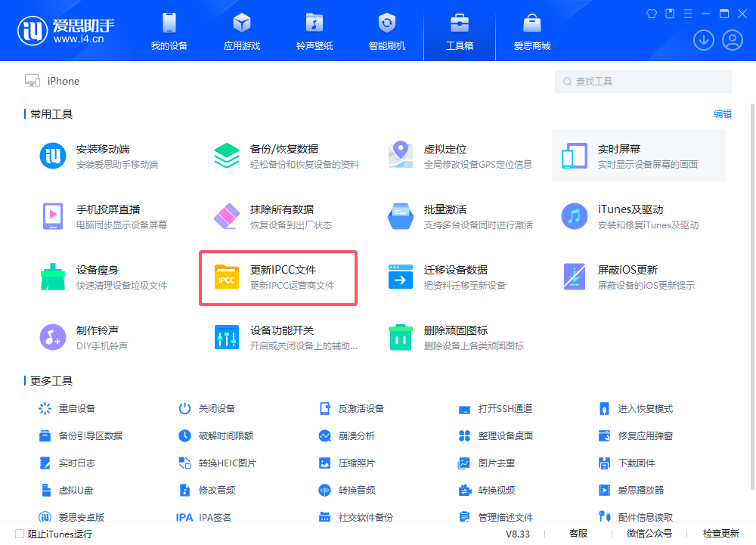The width and height of the screenshot is (756, 545).
Task: Open the user account menu
Action: [x=731, y=39]
